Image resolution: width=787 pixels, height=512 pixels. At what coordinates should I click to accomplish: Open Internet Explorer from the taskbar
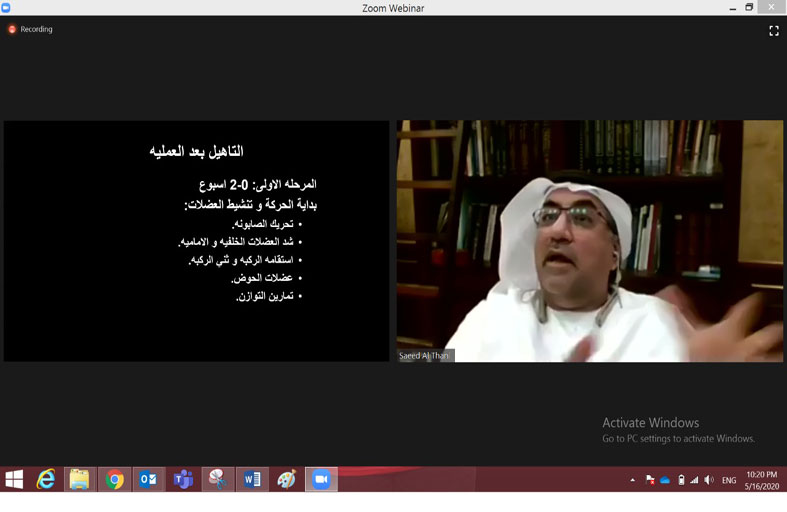[x=46, y=480]
